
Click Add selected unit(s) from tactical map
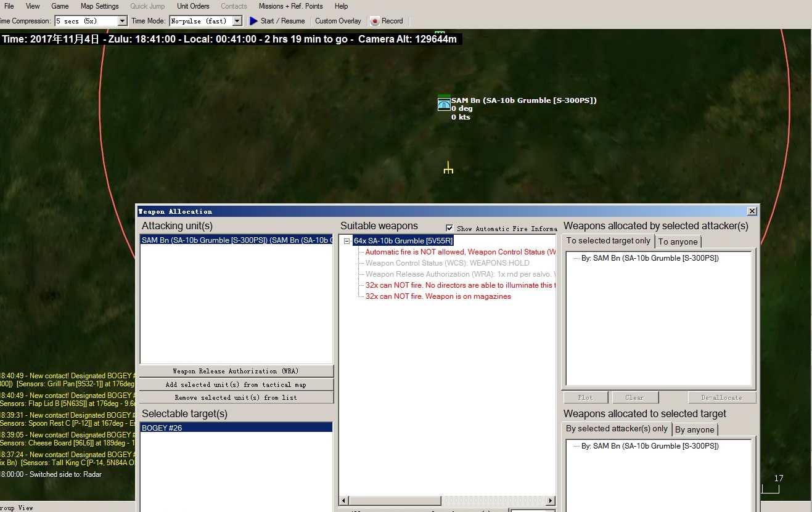(x=236, y=384)
